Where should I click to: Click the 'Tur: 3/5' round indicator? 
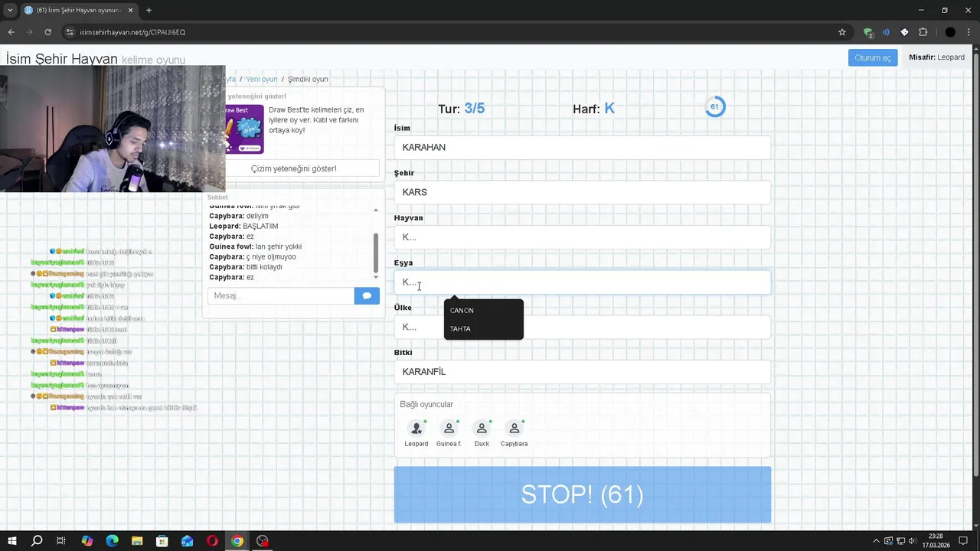click(x=461, y=109)
